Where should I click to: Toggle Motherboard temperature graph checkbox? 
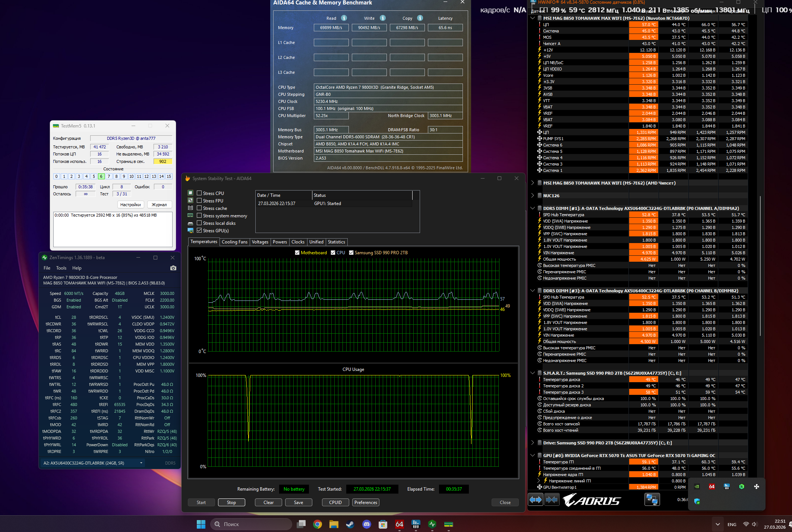tap(297, 253)
